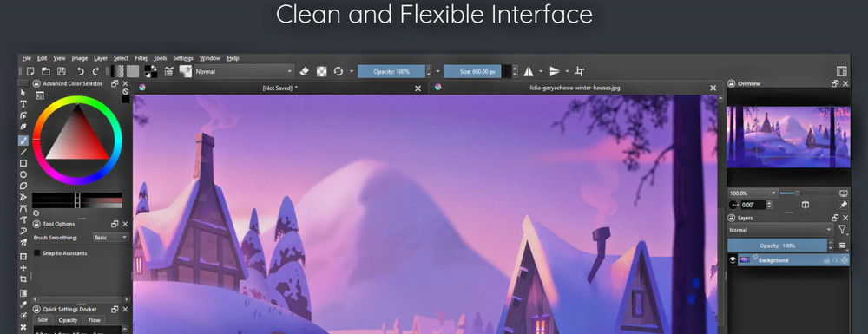Undo the last action in toolbar

(81, 71)
